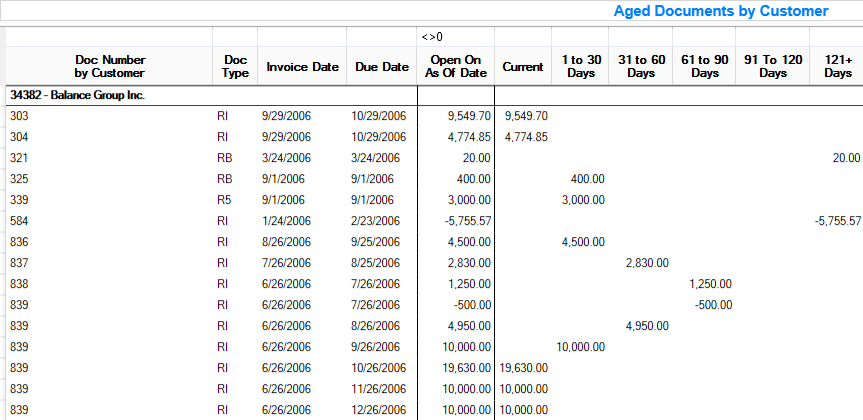Screen dimensions: 863x420
Task: Click the 31 to 60 Days header
Action: pyautogui.click(x=641, y=66)
